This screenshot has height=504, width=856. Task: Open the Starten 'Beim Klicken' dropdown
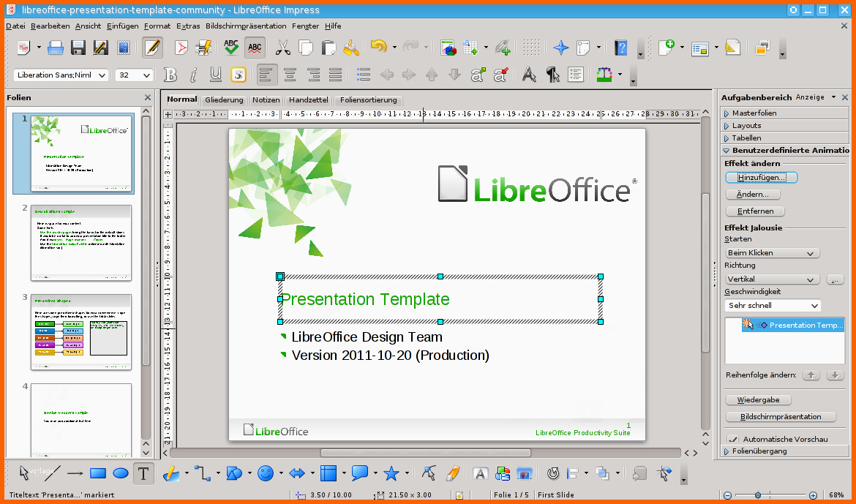point(773,253)
